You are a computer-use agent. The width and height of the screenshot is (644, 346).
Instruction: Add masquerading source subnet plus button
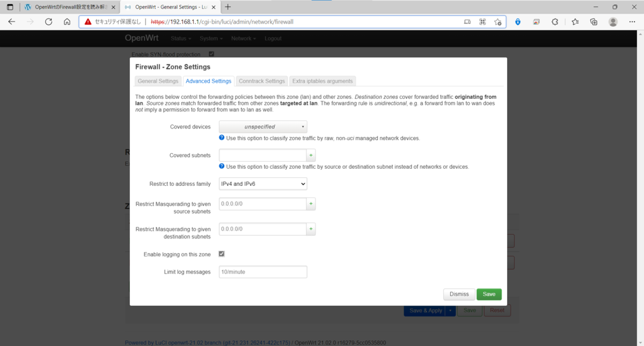pos(311,204)
